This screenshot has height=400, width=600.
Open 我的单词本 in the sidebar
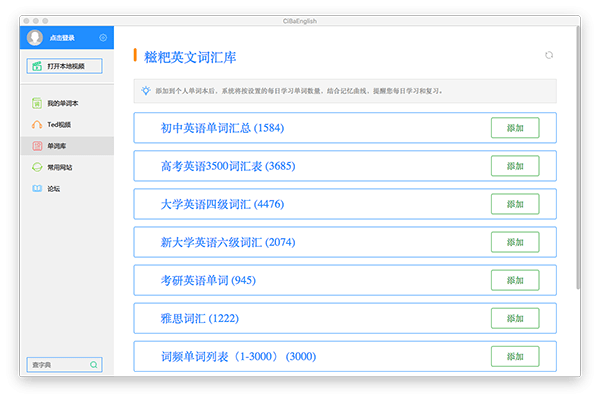(x=67, y=103)
